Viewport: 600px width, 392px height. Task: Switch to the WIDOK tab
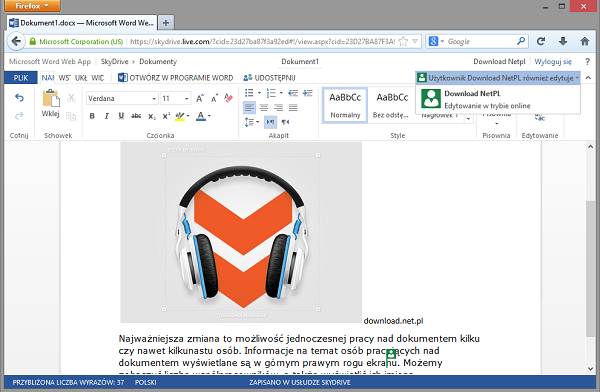97,78
